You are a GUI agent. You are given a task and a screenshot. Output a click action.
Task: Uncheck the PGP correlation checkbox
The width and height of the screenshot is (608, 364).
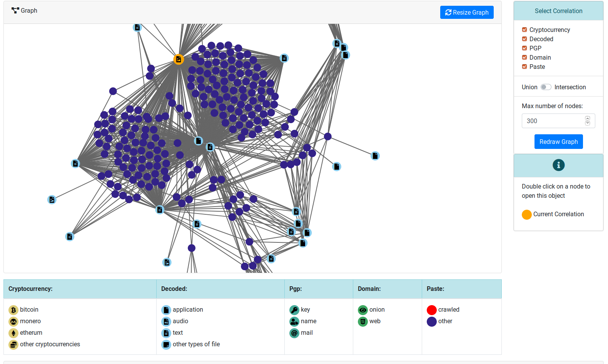point(524,48)
